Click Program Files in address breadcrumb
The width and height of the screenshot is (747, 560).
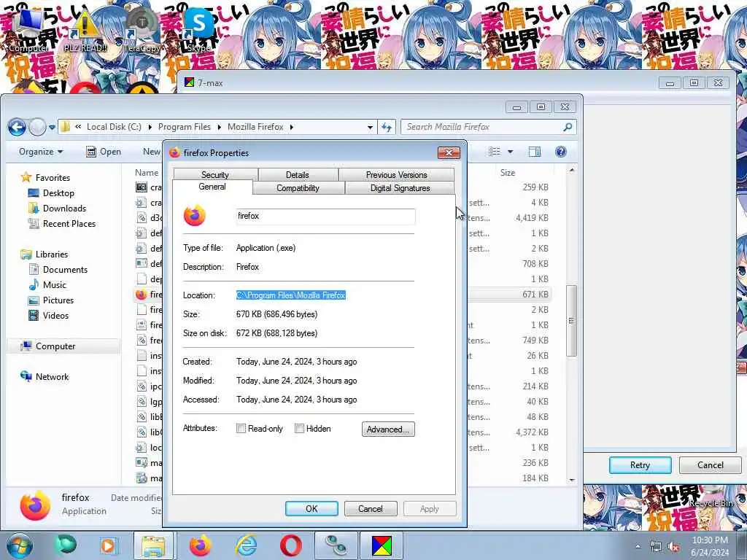pyautogui.click(x=185, y=127)
